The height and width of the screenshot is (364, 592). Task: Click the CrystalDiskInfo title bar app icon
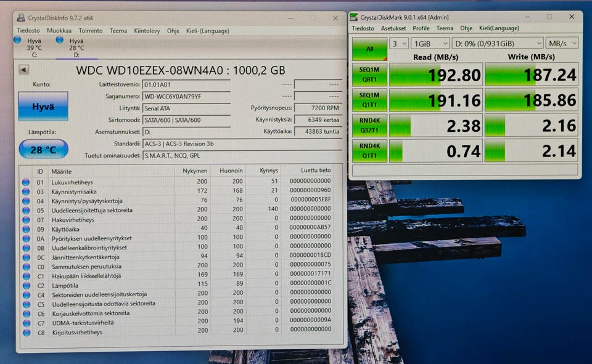tap(22, 18)
